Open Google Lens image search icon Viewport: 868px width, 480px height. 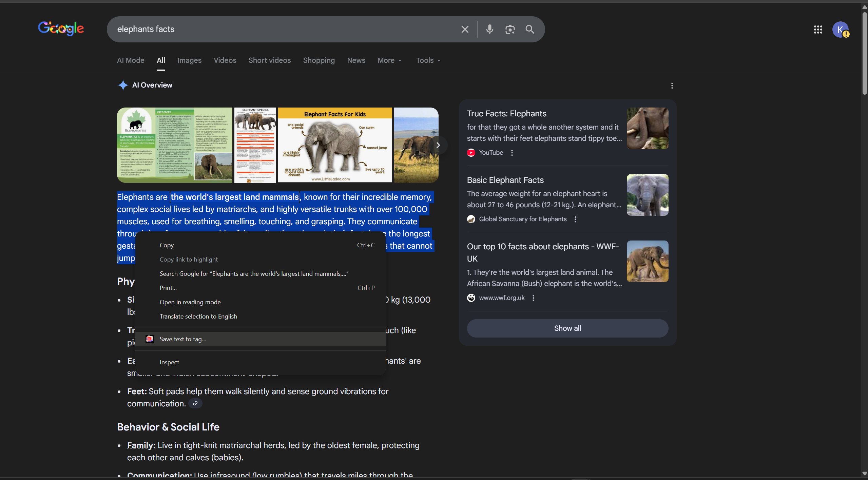(x=510, y=30)
